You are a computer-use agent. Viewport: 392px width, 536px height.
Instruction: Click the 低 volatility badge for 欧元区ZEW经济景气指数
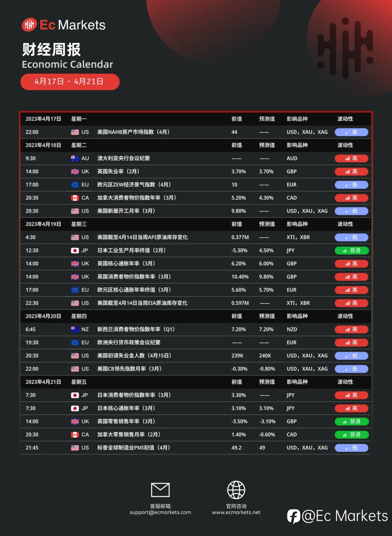351,185
